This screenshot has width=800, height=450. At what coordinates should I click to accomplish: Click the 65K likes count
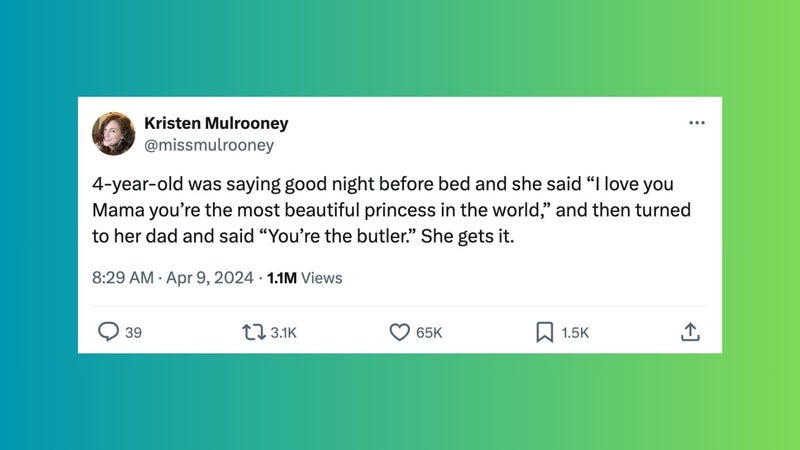(x=428, y=333)
